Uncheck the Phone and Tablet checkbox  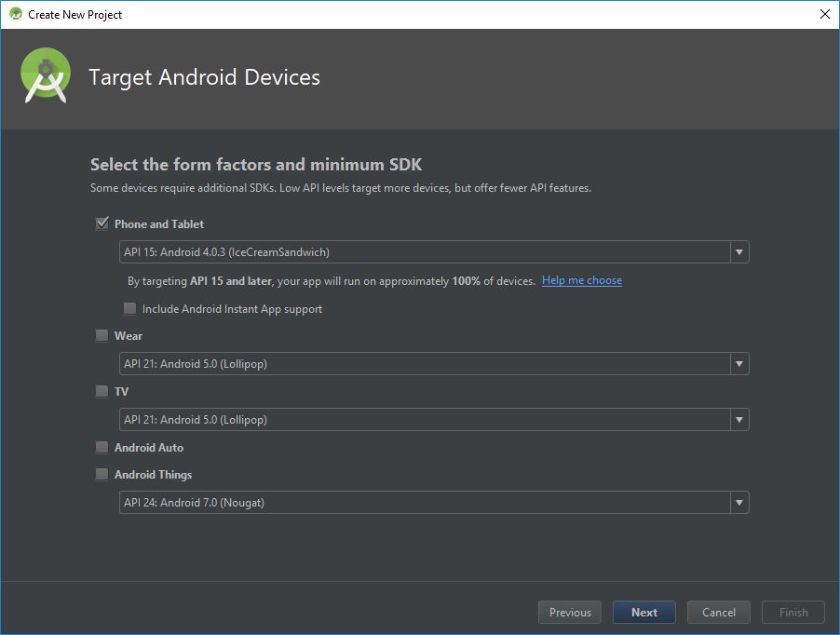click(102, 223)
